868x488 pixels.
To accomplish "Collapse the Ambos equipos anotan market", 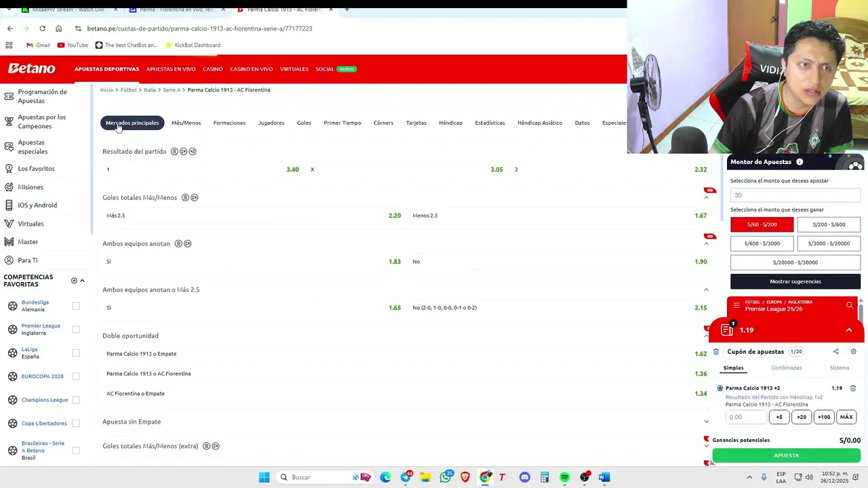I will (x=706, y=243).
